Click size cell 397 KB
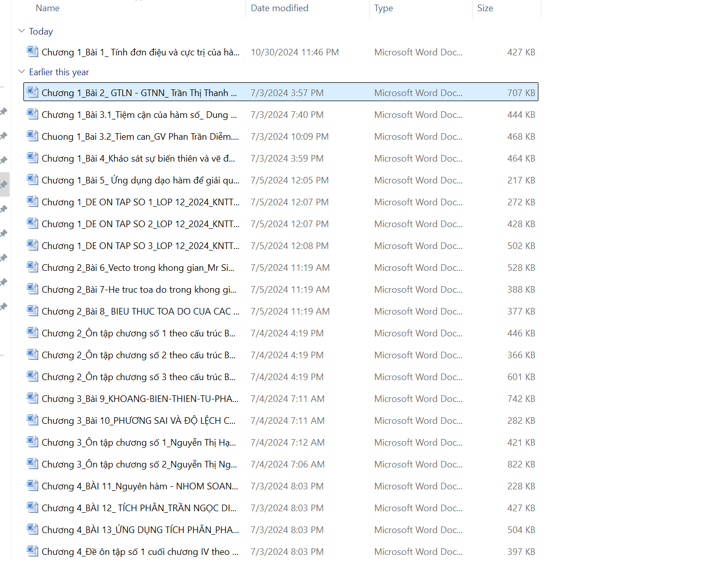Screen dimensions: 728x561 click(x=521, y=552)
